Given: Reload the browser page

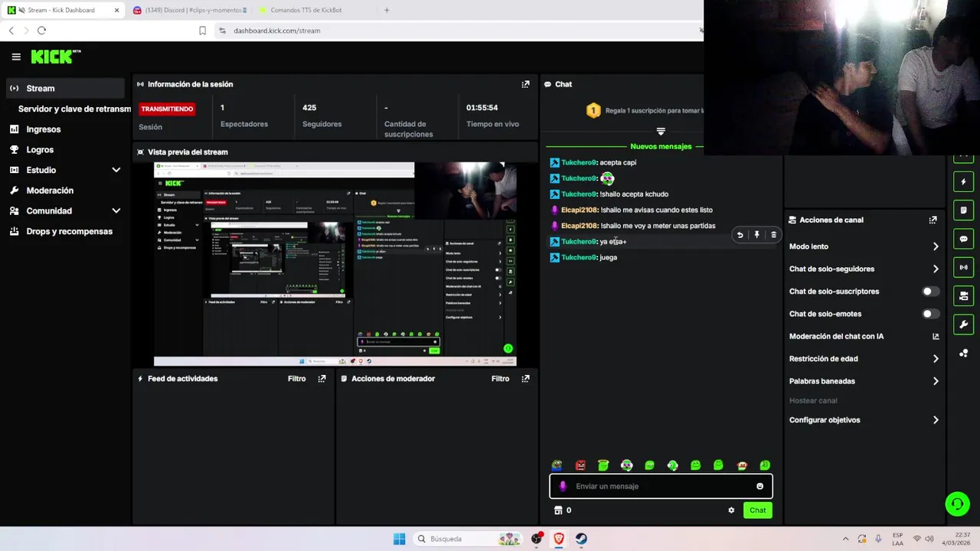Looking at the screenshot, I should point(41,31).
